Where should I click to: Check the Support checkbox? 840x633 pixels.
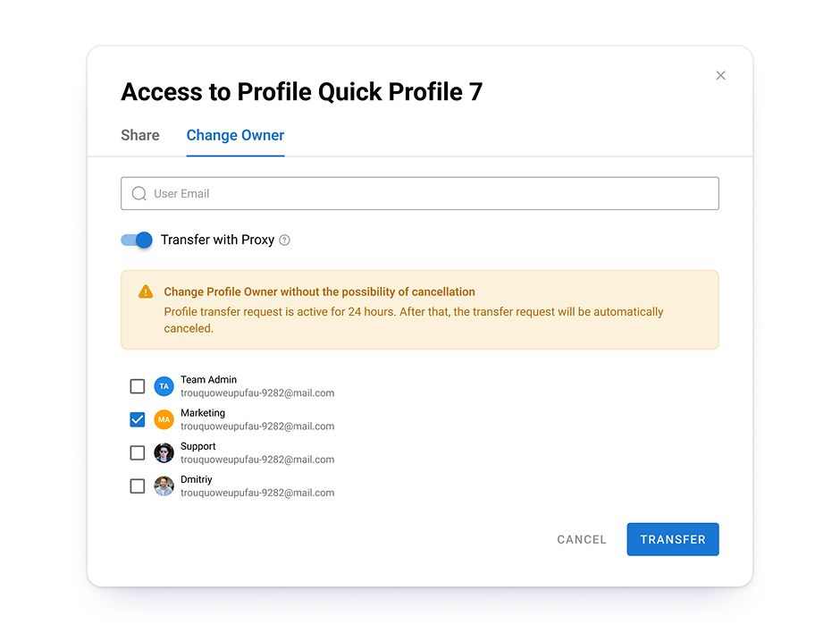click(138, 453)
